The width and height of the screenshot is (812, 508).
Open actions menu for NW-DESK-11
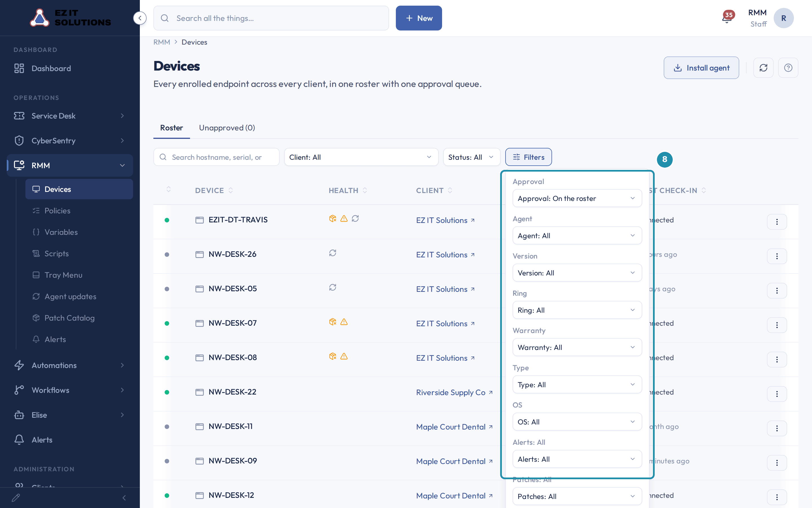click(777, 428)
